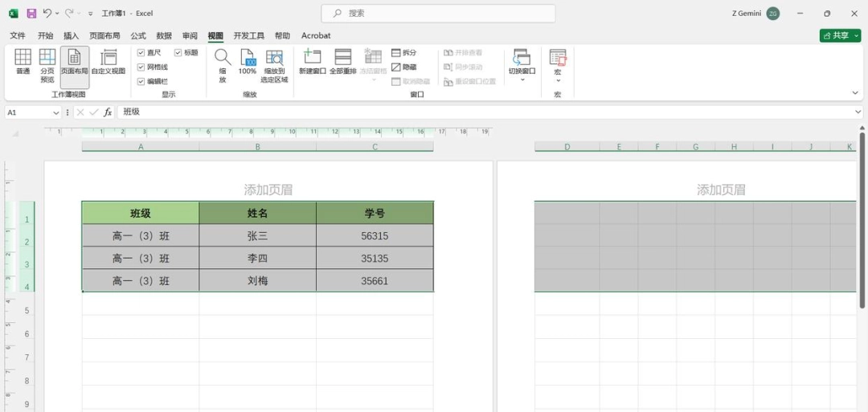Select cell containing 刘梅
This screenshot has height=412, width=868.
(258, 281)
